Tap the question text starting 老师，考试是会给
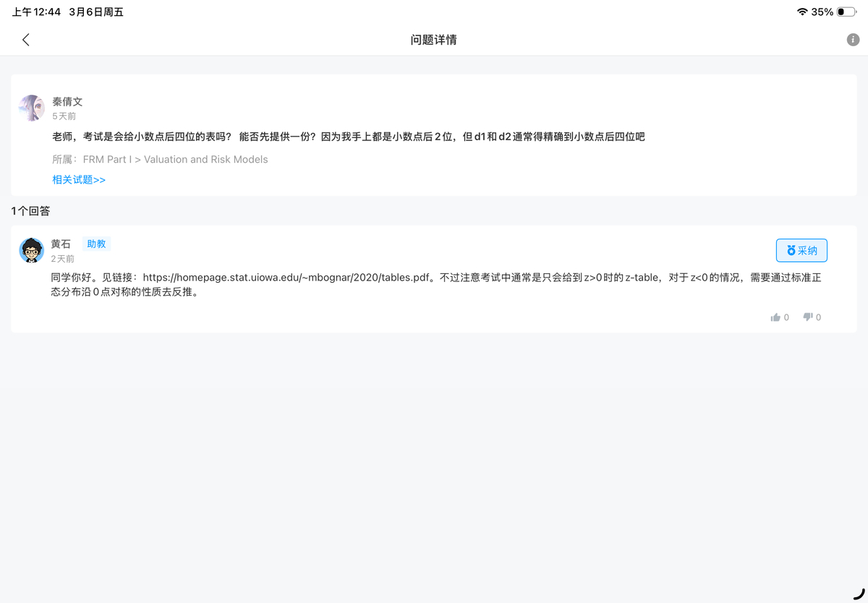The height and width of the screenshot is (603, 868). pyautogui.click(x=348, y=136)
